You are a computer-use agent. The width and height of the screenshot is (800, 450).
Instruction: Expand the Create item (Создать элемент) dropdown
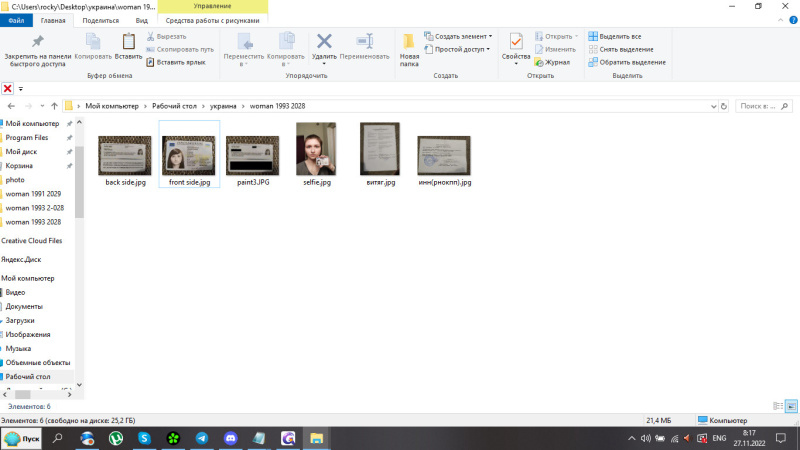(x=461, y=36)
